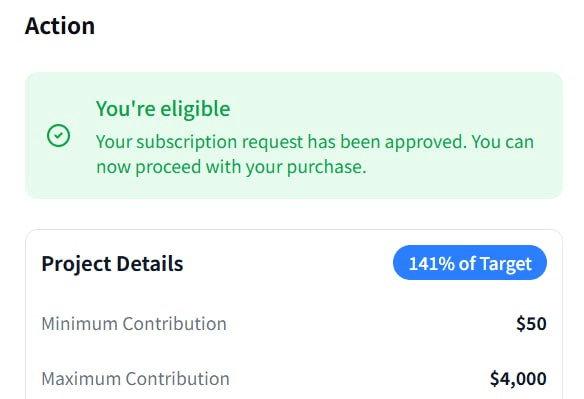This screenshot has width=584, height=399.
Task: Click the word 'eligible' in the green title
Action: pos(195,109)
